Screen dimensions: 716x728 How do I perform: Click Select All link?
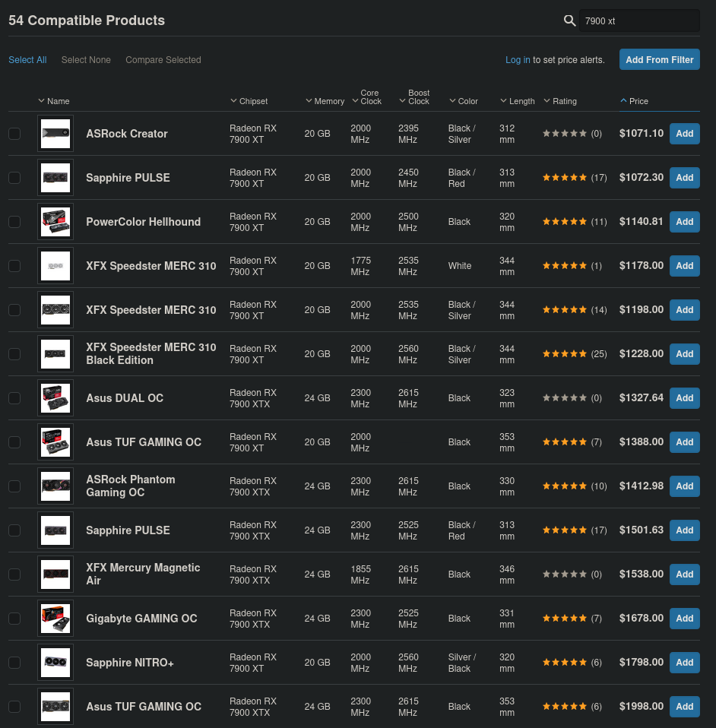27,60
